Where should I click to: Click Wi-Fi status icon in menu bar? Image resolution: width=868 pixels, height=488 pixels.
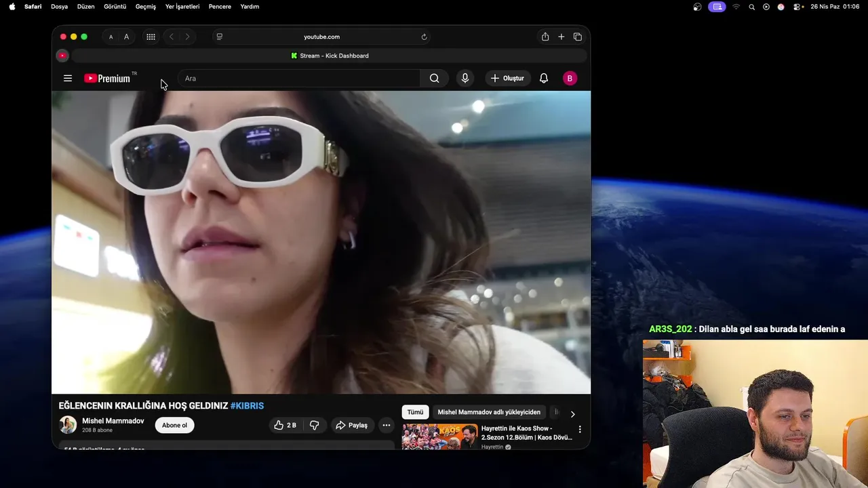736,7
